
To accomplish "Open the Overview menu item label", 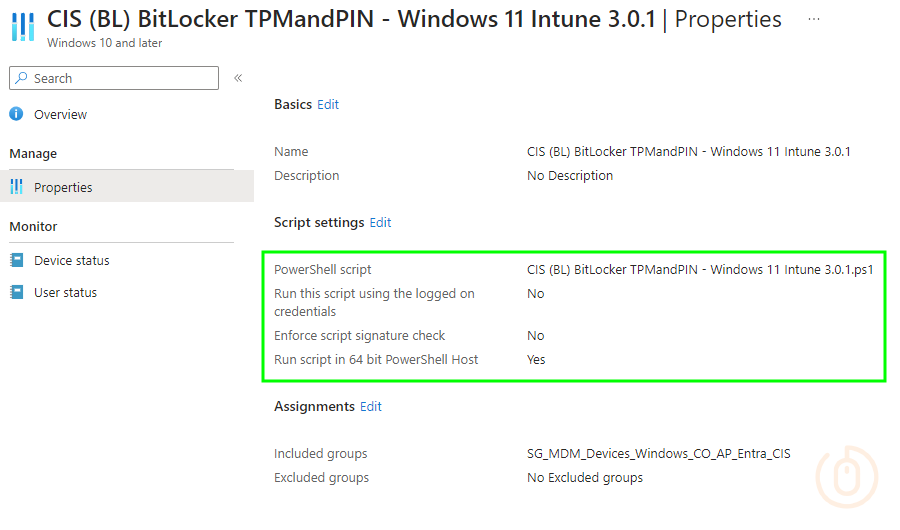I will [x=60, y=114].
